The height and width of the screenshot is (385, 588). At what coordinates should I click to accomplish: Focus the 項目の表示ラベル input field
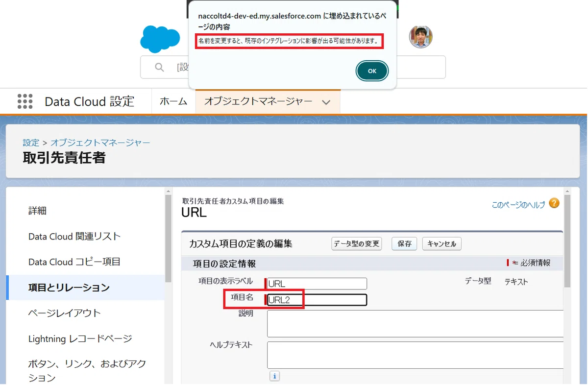(x=317, y=284)
